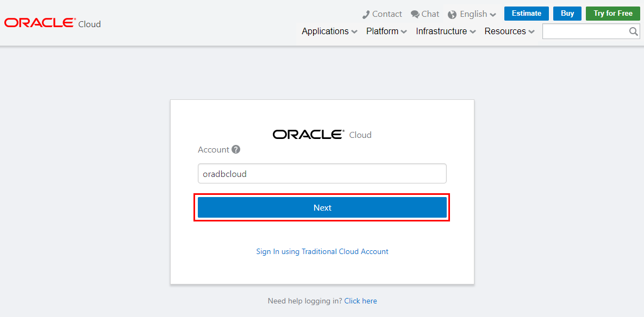The height and width of the screenshot is (317, 644).
Task: Click the globe language icon
Action: pyautogui.click(x=452, y=14)
